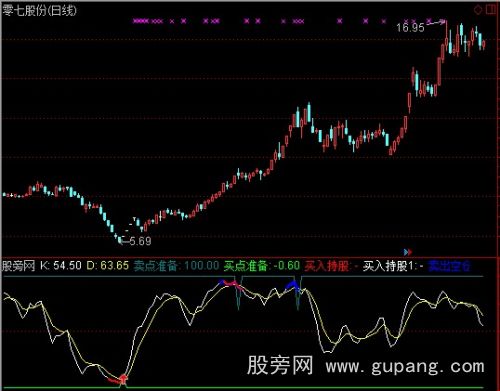500x391 pixels.
Task: Click the split-window square icon at top right
Action: 491,10
